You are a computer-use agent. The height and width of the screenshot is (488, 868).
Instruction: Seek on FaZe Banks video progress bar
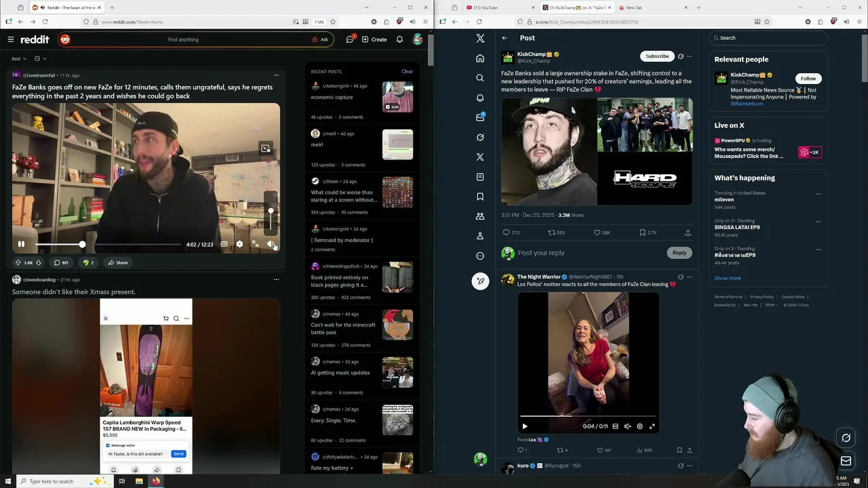click(108, 244)
